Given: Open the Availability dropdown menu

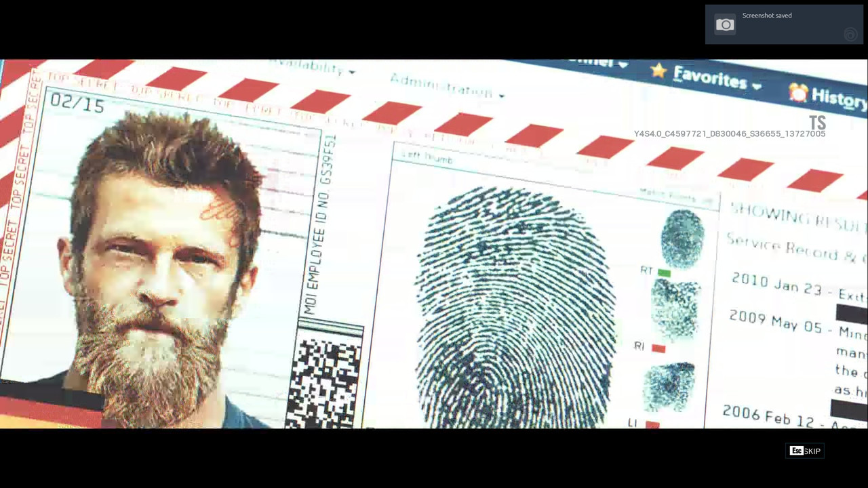Looking at the screenshot, I should (313, 66).
